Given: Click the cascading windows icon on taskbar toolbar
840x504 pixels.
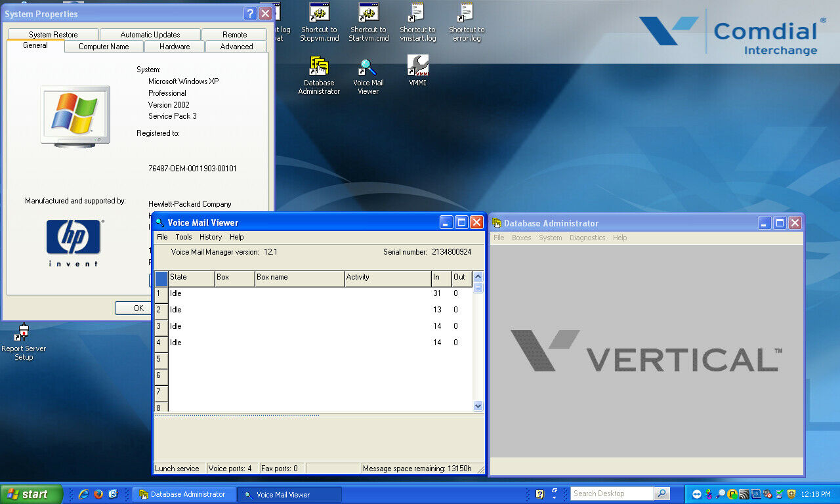Looking at the screenshot, I should coord(555,492).
